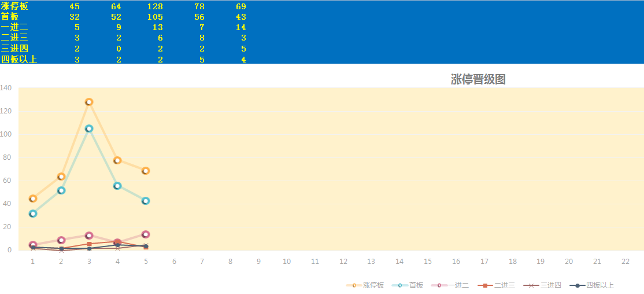Select the 一进二 marker at x-axis 5
Image resolution: width=644 pixels, height=294 pixels.
(x=146, y=234)
